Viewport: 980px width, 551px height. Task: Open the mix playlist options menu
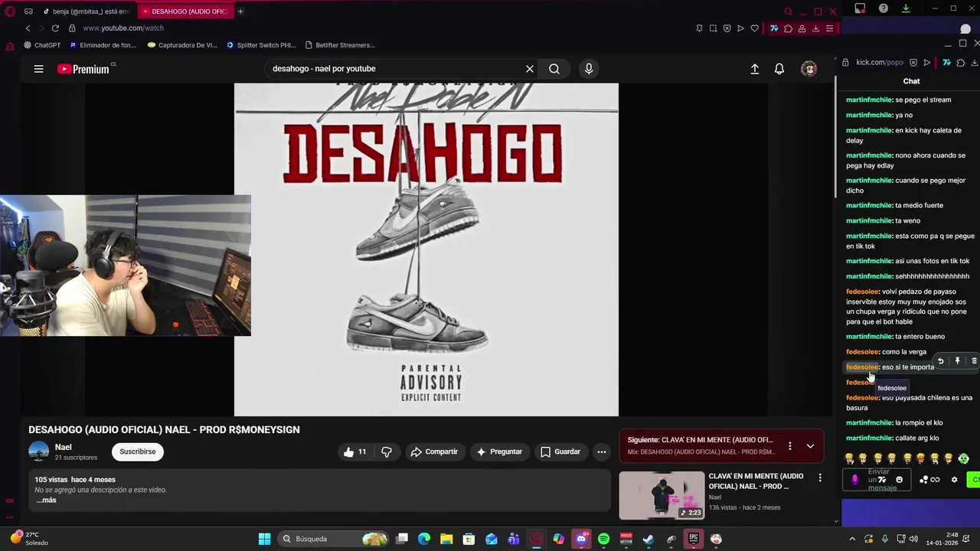[790, 445]
